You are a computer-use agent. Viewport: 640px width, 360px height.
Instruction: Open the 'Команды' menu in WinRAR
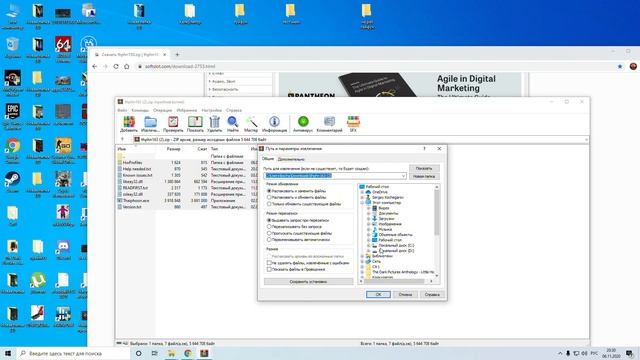tap(140, 110)
